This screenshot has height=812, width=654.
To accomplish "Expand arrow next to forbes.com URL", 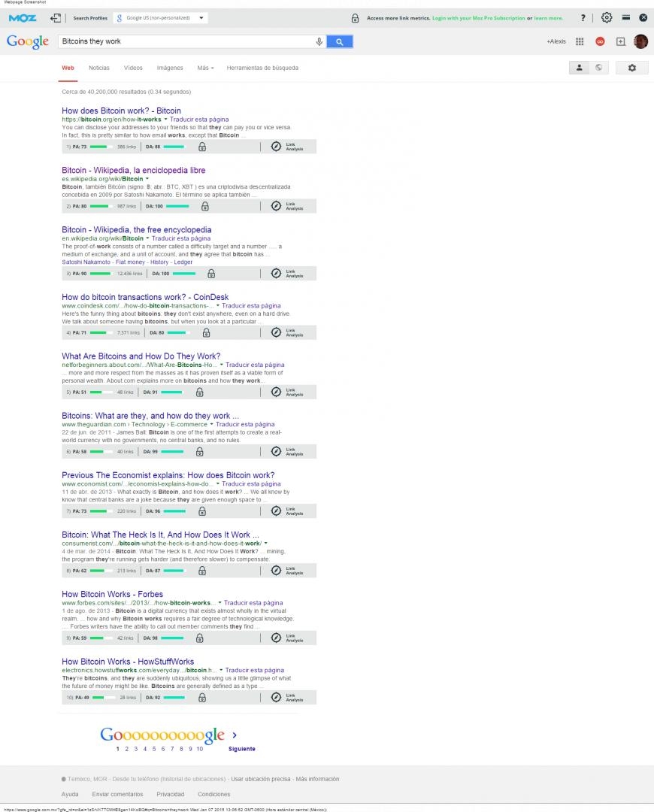I will click(220, 603).
